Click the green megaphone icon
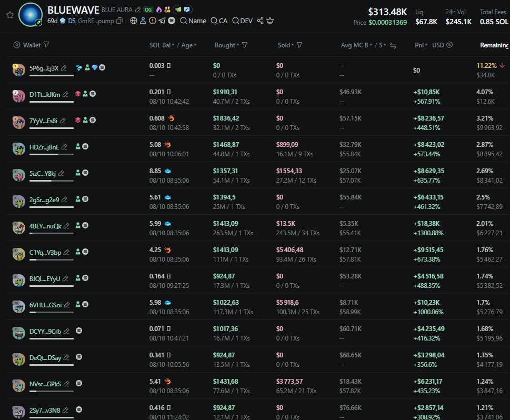The width and height of the screenshot is (510, 420). tap(178, 10)
